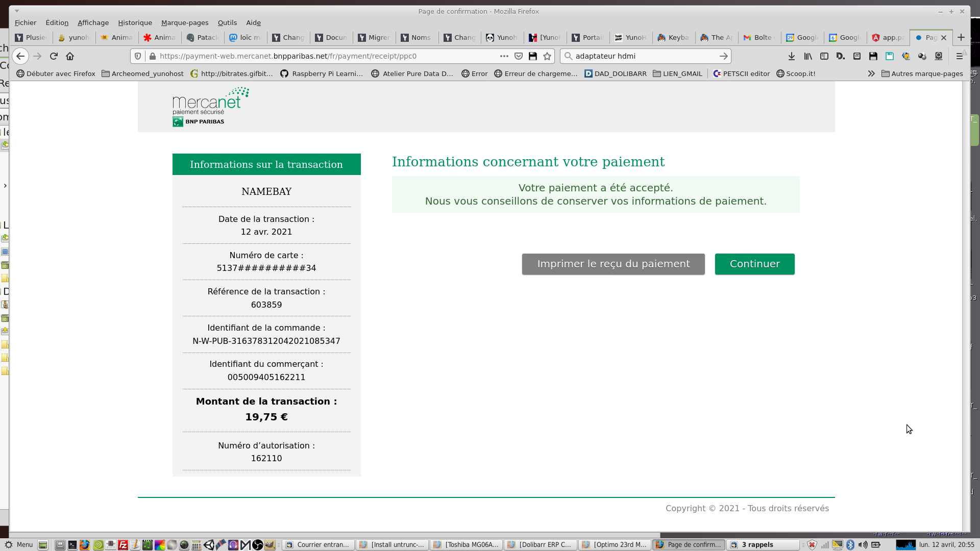Reload the payment confirmation page
Screen dimensions: 980x551
(x=54, y=56)
